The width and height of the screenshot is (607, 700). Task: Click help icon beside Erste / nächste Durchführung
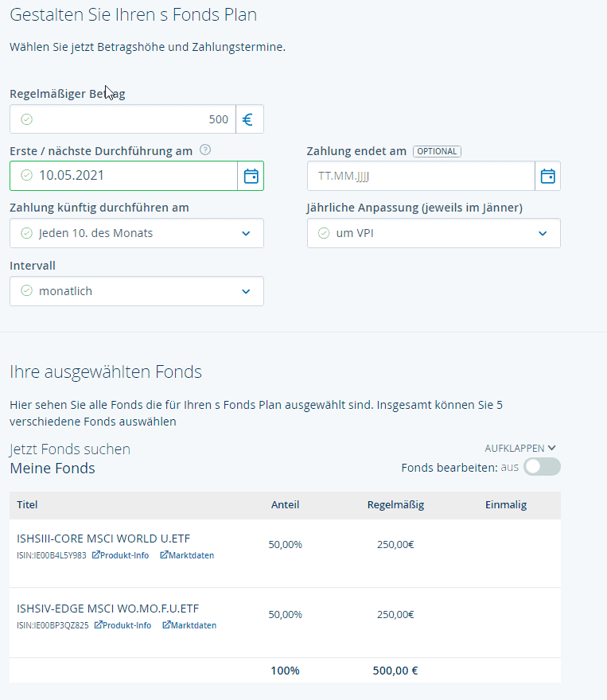205,150
